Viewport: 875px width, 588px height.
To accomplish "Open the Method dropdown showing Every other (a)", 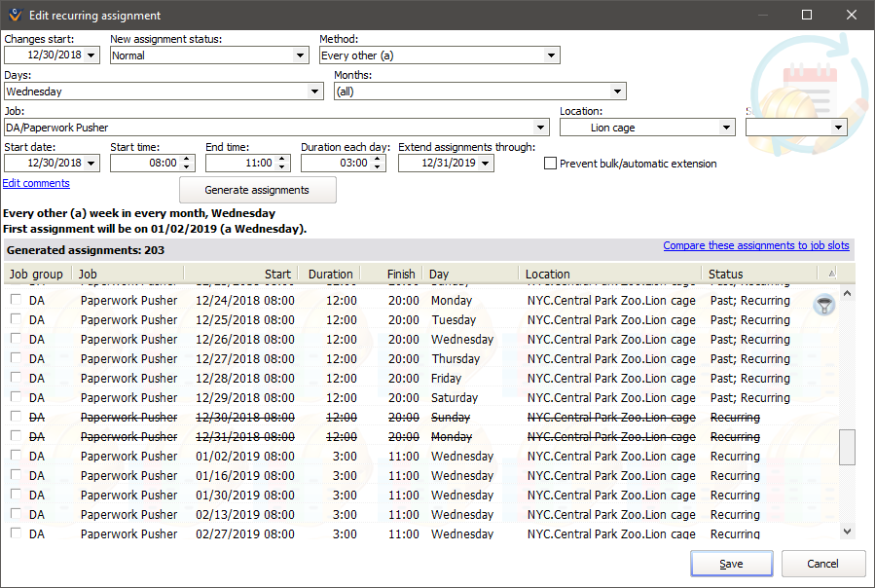I will pos(552,55).
